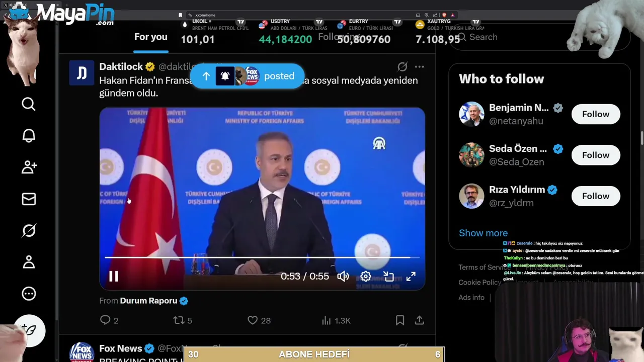Open Fox News profile avatar
The image size is (644, 362).
(x=82, y=352)
